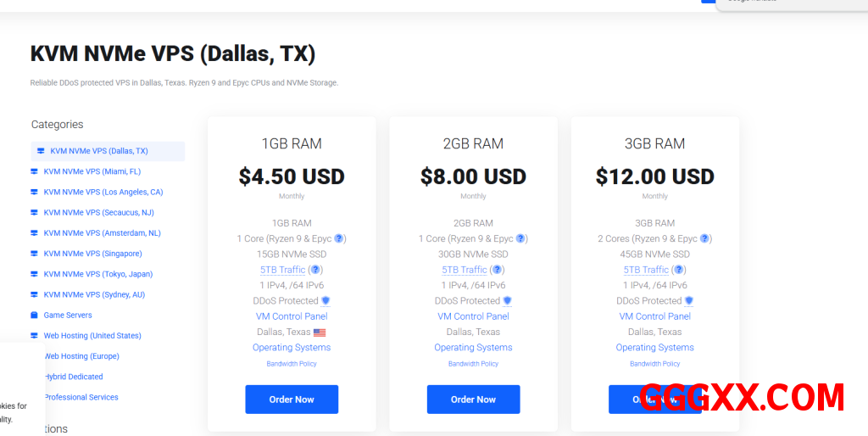Select KVM NVMe VPS (Singapore) category
The image size is (868, 436).
pos(92,254)
